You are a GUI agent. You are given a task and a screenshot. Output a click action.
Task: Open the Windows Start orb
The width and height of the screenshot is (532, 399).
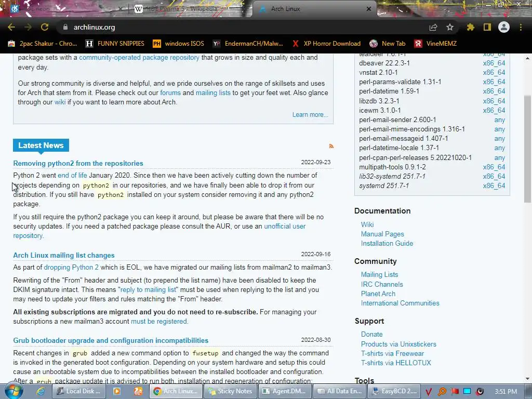[13, 391]
